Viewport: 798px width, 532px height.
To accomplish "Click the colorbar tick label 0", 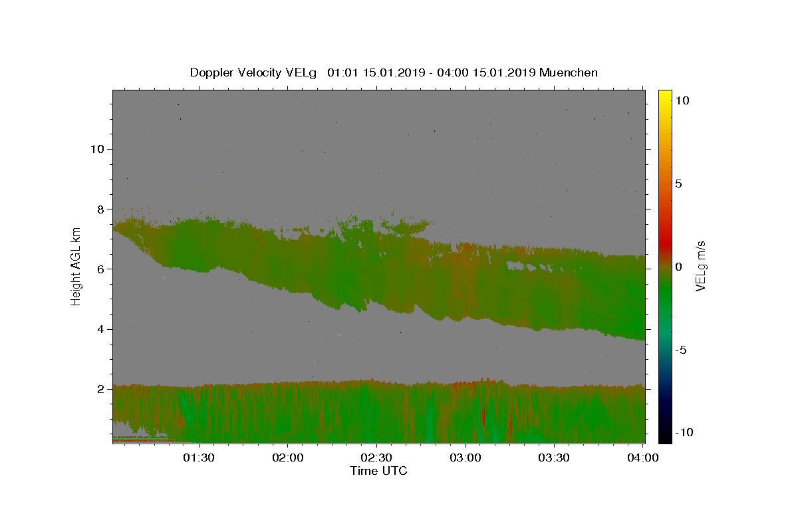I will [x=678, y=267].
